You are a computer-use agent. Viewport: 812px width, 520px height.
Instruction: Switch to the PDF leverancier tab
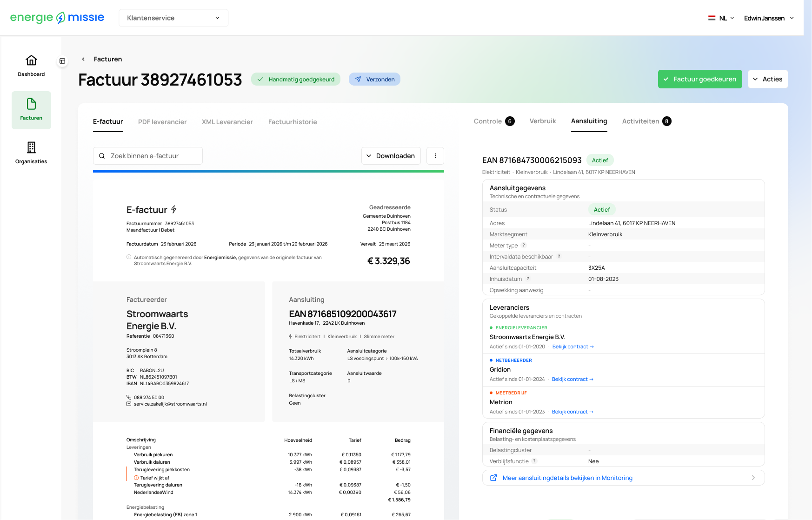pos(162,122)
